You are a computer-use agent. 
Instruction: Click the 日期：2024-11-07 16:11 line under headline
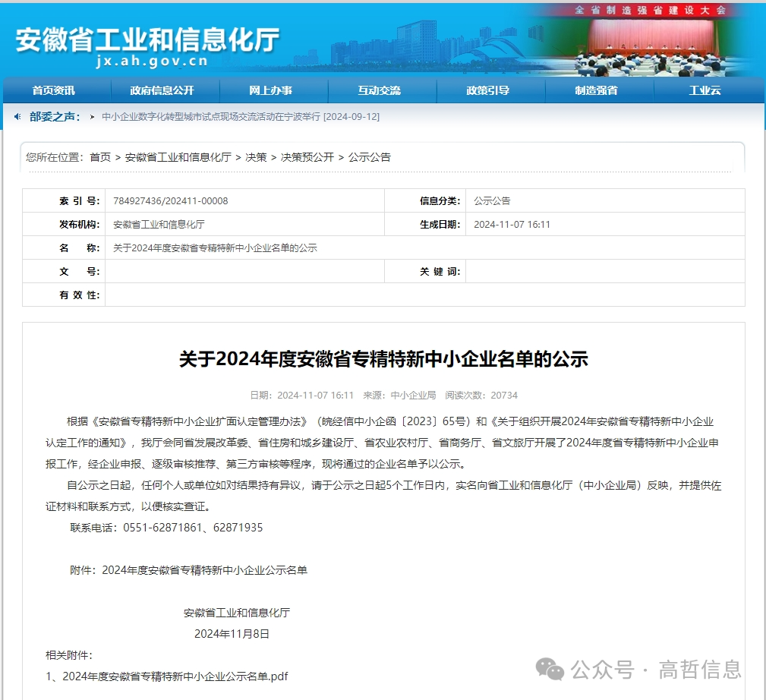pos(302,396)
